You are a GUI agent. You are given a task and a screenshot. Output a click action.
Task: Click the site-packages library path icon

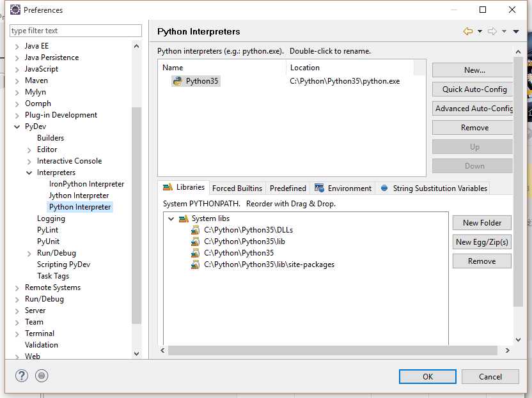196,264
